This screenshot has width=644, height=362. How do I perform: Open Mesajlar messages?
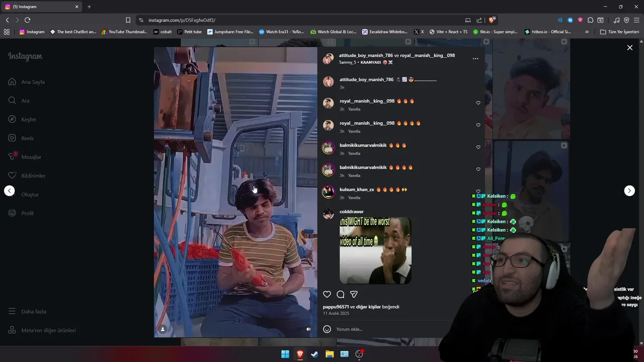tap(25, 157)
